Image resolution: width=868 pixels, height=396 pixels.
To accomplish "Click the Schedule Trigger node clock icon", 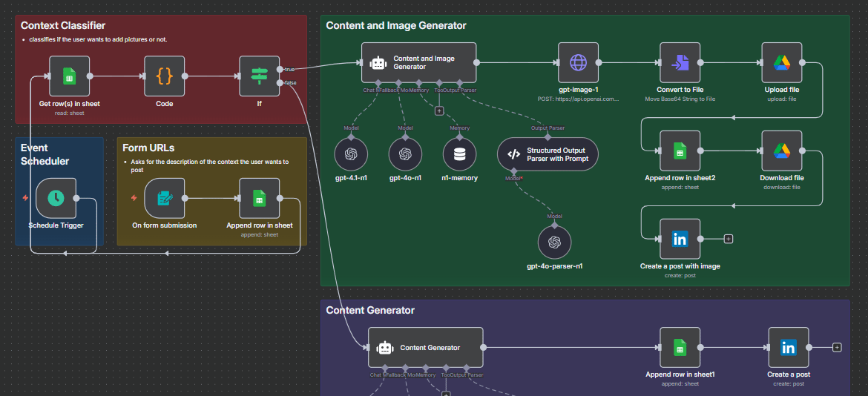I will pos(56,198).
